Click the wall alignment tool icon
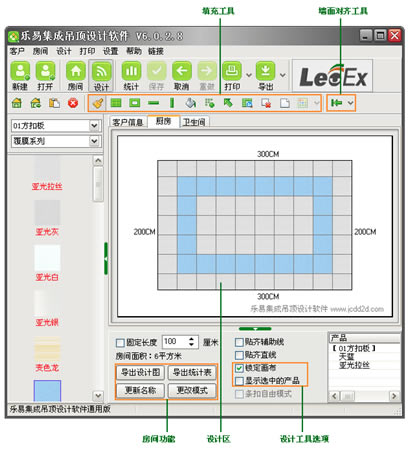 [337, 103]
